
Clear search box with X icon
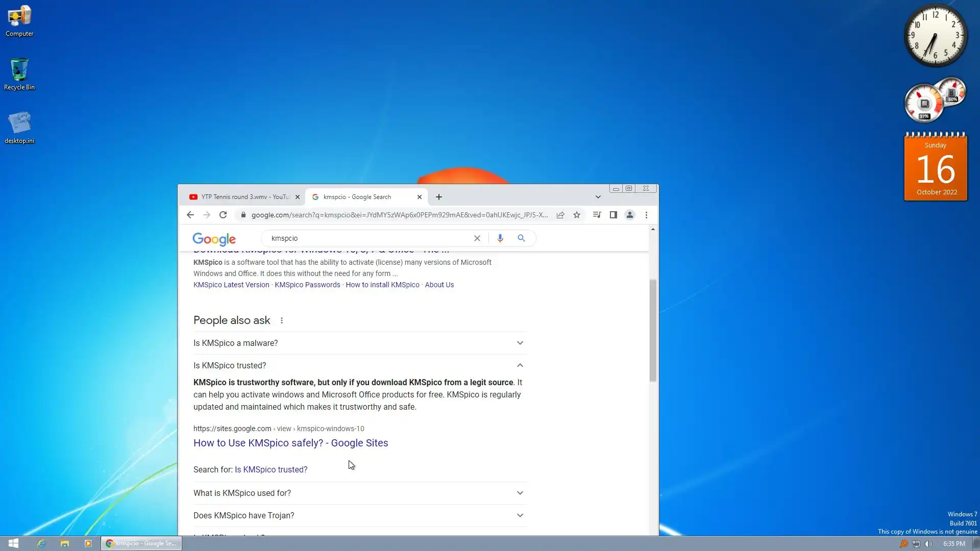click(x=477, y=238)
